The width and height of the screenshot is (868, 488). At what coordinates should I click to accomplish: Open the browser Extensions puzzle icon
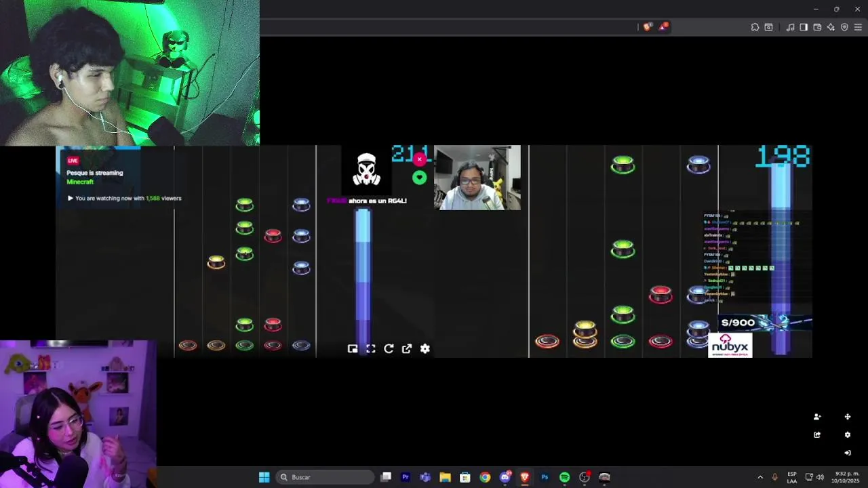(755, 27)
